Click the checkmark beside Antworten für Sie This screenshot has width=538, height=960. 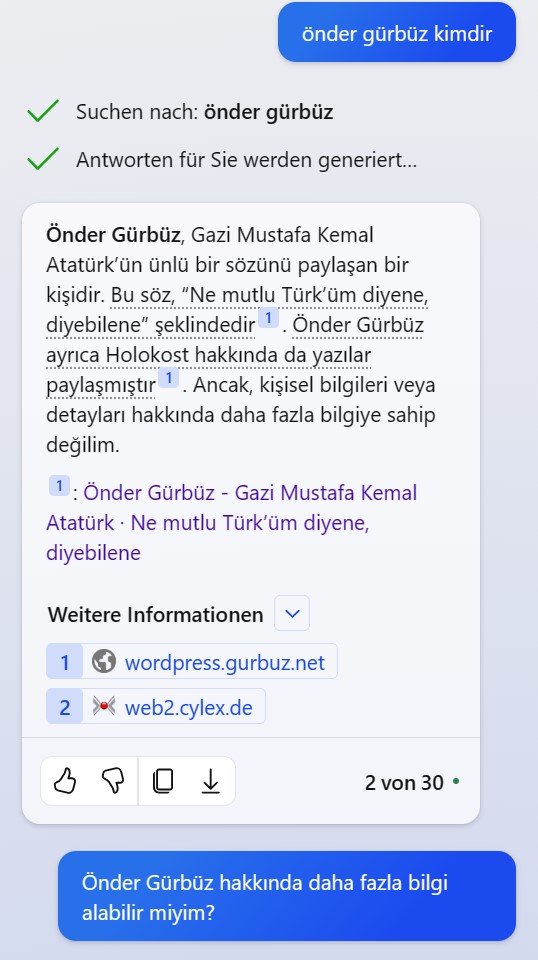point(43,159)
